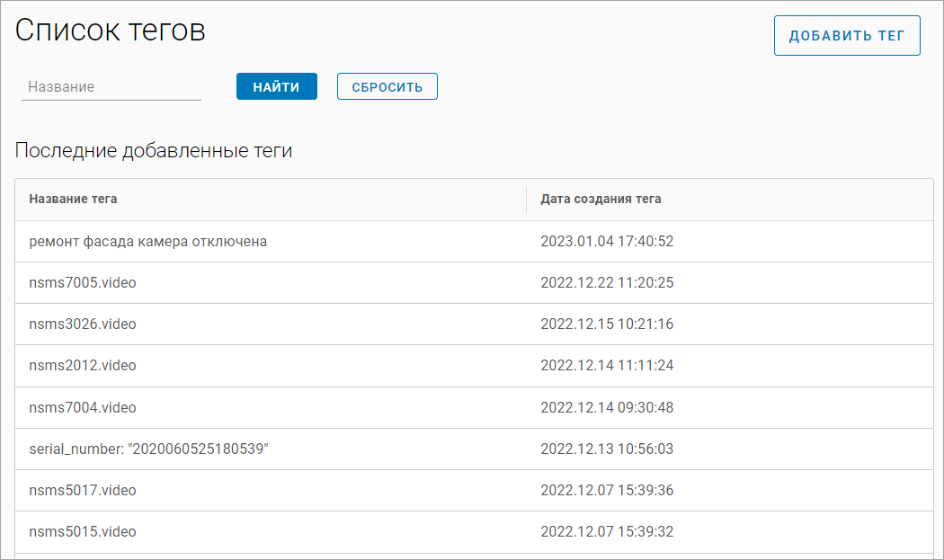Open the nsms7005.video tag row

point(83,283)
